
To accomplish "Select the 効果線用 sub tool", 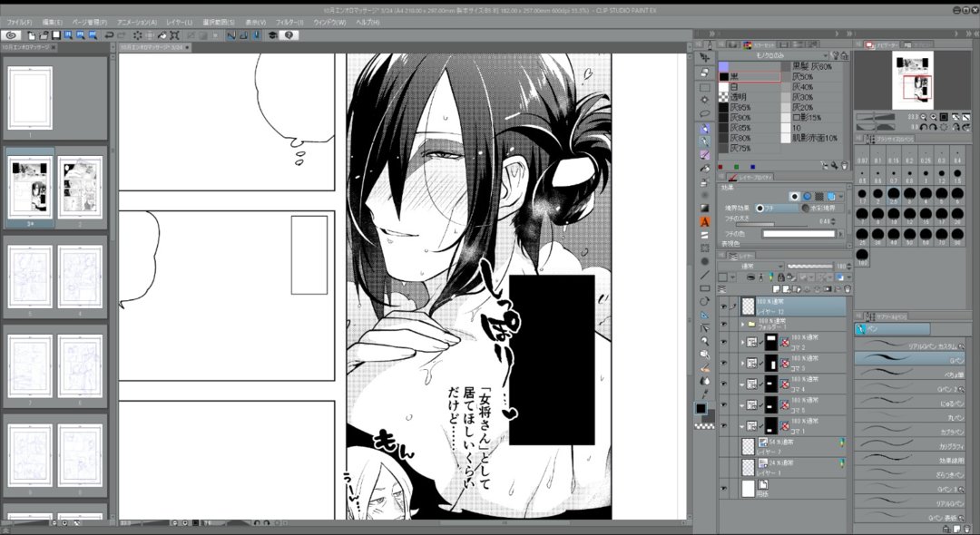I will pos(909,458).
